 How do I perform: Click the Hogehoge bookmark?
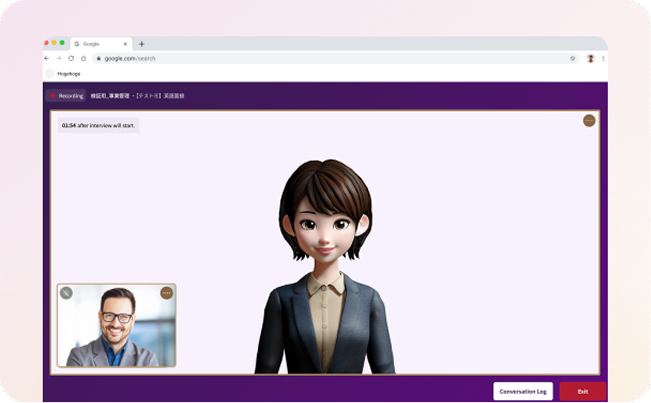[x=63, y=73]
